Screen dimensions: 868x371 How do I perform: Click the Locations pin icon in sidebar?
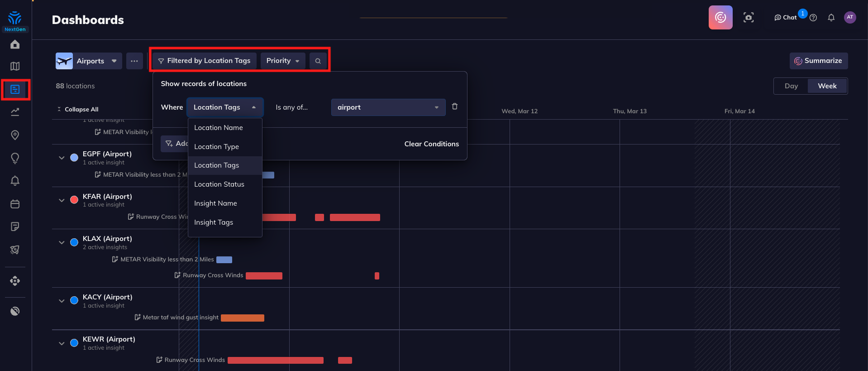point(15,135)
